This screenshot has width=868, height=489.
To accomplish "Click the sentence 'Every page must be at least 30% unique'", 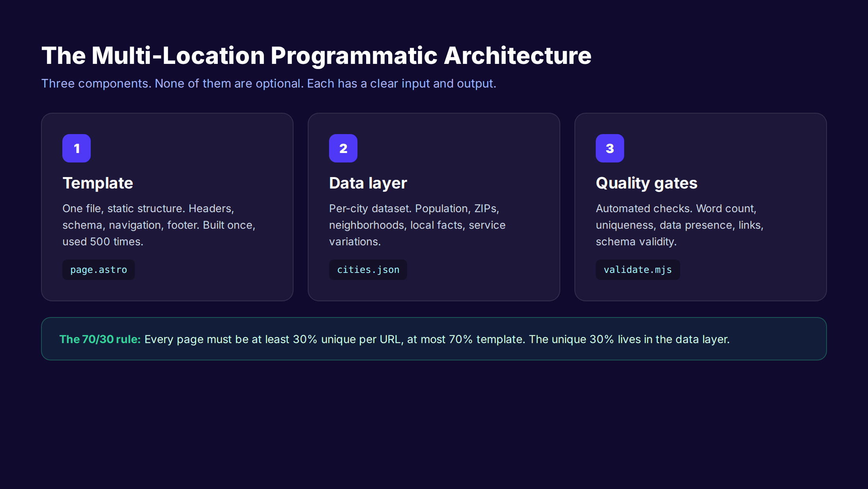I will click(437, 339).
